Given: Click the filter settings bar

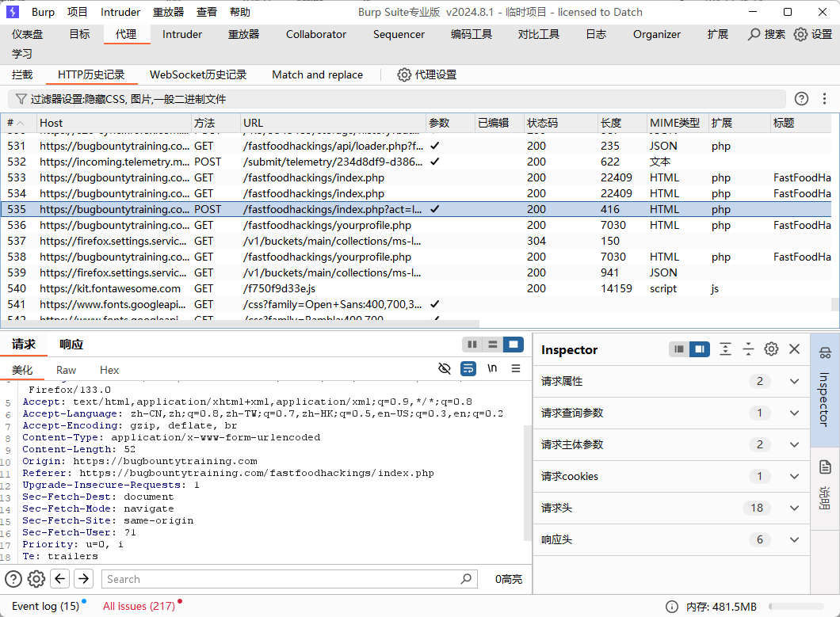Looking at the screenshot, I should tap(397, 99).
